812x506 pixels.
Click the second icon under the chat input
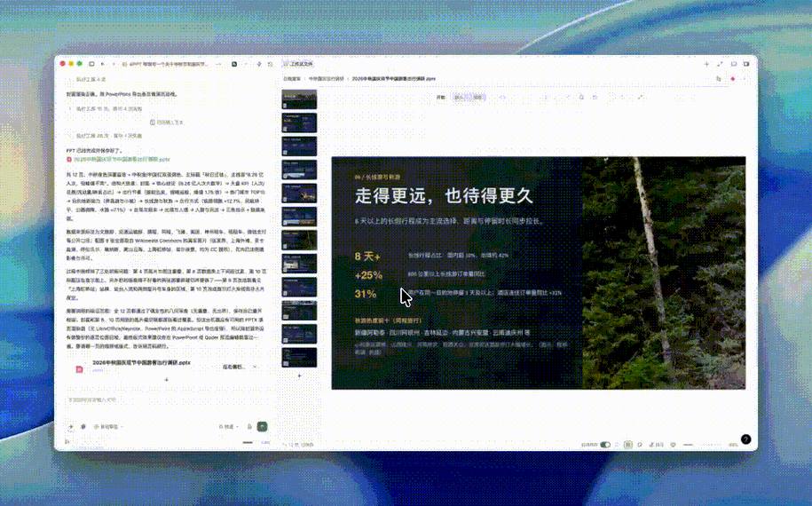click(83, 427)
